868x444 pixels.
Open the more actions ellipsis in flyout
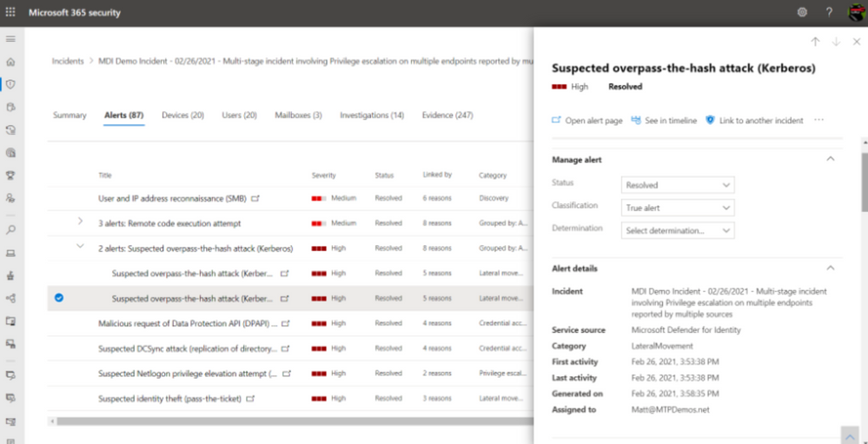tap(819, 120)
